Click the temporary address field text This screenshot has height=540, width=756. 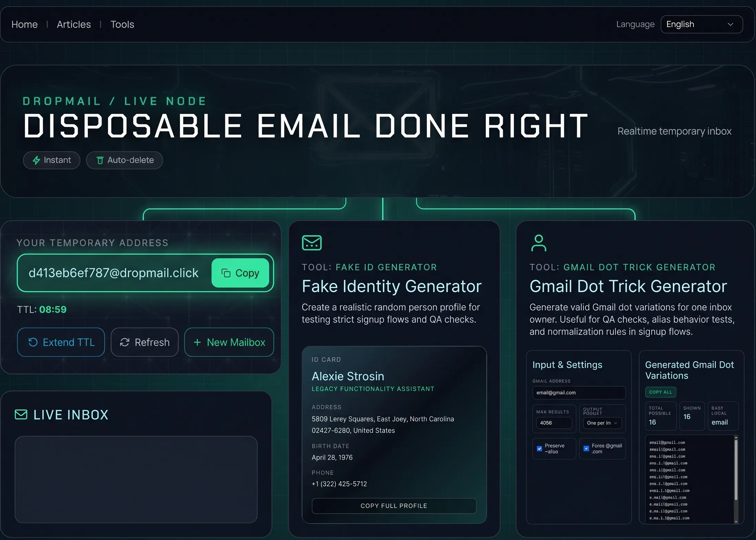pyautogui.click(x=113, y=273)
